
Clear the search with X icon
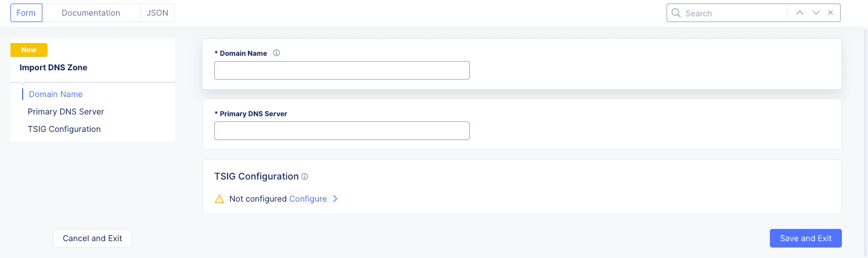click(831, 13)
